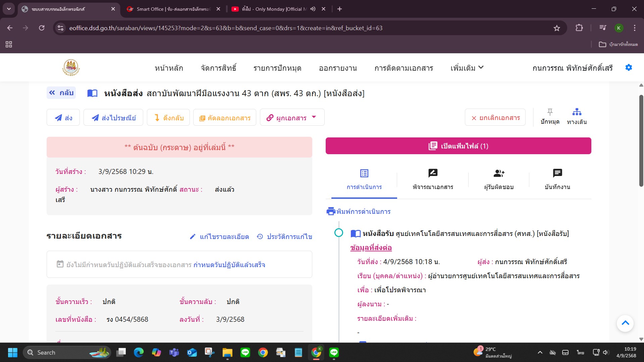This screenshot has width=644, height=362.
Task: Open the บันทึกงาน notes tab
Action: click(x=557, y=179)
